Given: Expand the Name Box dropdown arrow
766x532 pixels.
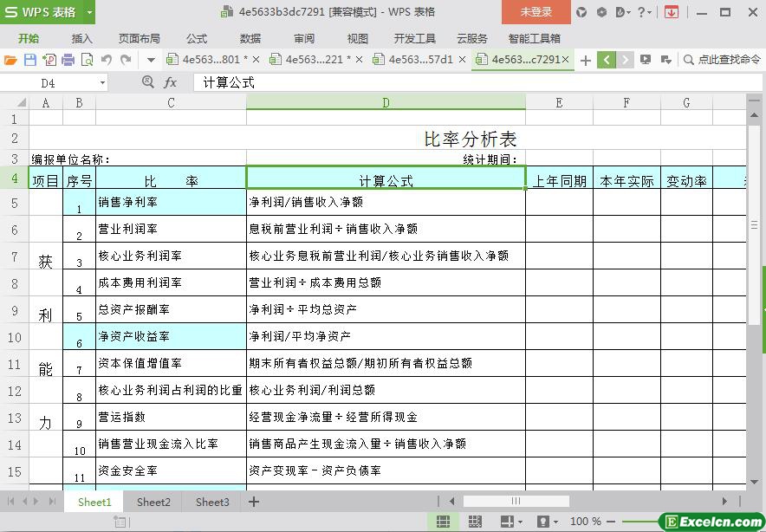Looking at the screenshot, I should coord(102,83).
